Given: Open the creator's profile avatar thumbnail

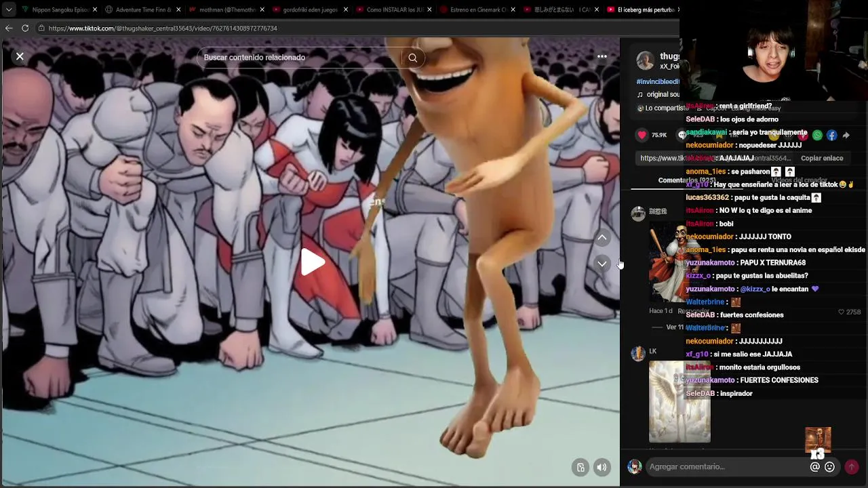Looking at the screenshot, I should coord(645,60).
